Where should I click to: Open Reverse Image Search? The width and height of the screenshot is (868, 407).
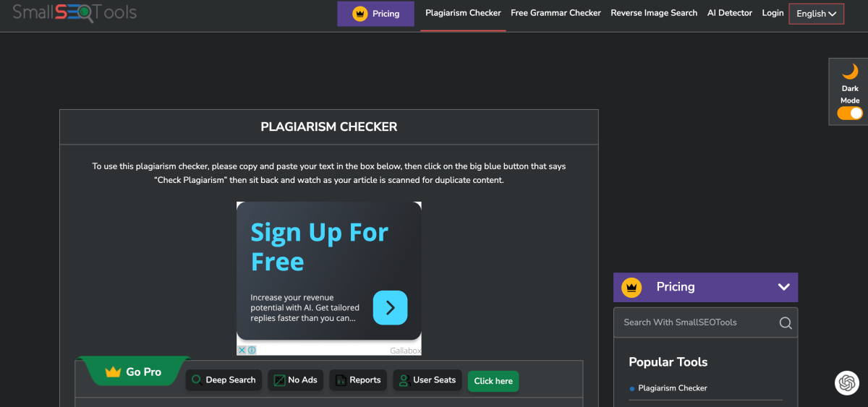(654, 13)
